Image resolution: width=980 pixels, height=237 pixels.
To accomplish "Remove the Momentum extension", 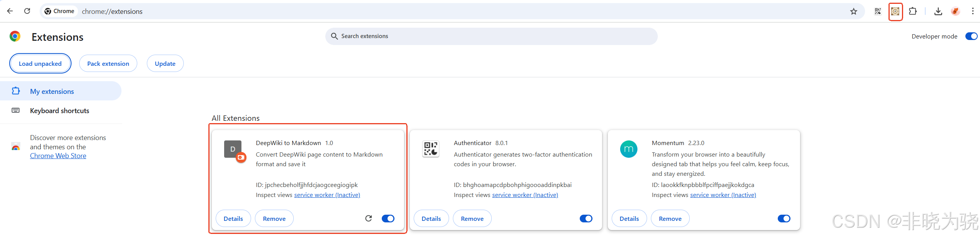I will pos(670,219).
